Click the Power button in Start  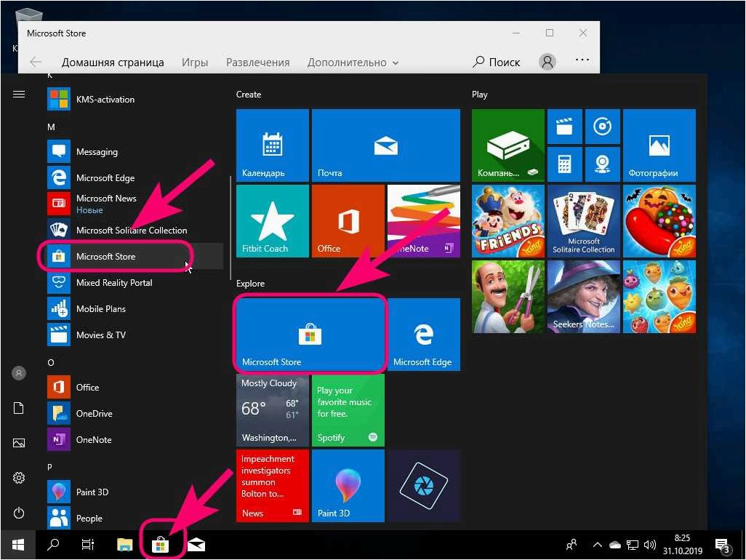tap(19, 513)
